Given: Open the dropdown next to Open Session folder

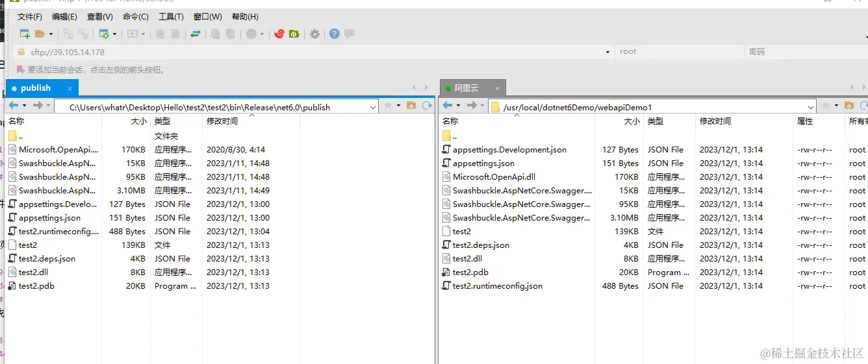Looking at the screenshot, I should pos(51,34).
